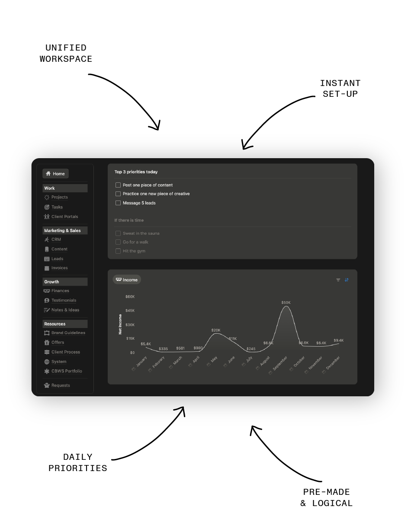Image resolution: width=411 pixels, height=532 pixels.
Task: Open the Notes & Ideas link
Action: [x=65, y=310]
